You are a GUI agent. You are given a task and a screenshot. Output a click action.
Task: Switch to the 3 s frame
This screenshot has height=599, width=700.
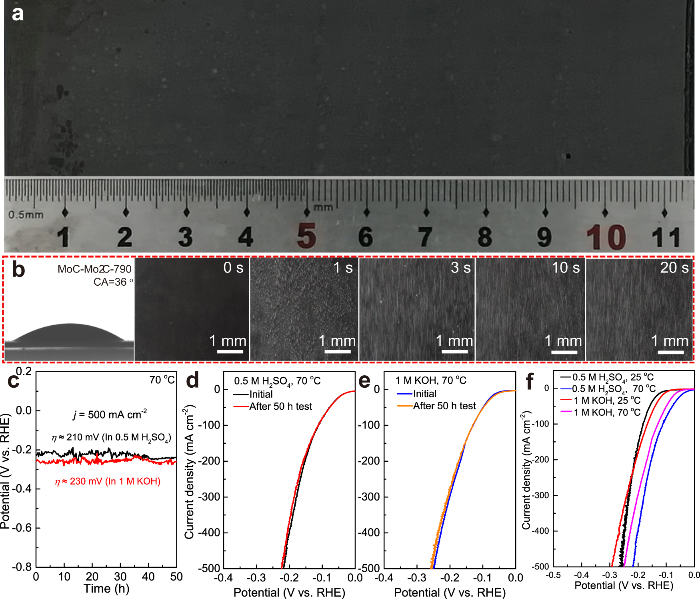(x=416, y=308)
